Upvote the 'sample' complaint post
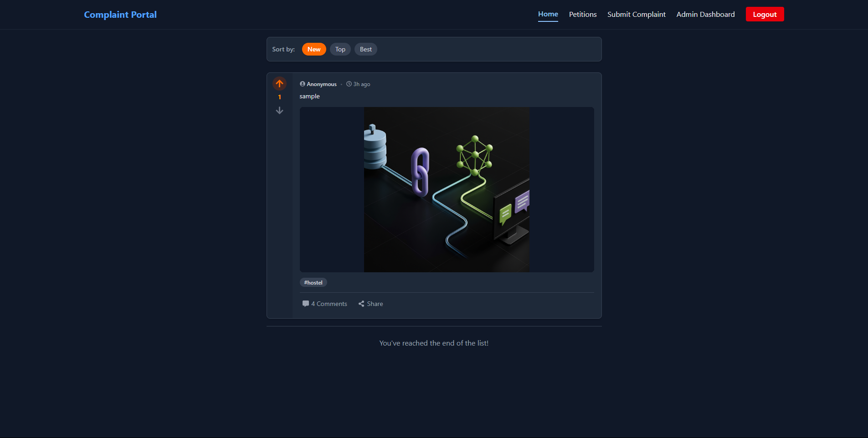 tap(279, 83)
